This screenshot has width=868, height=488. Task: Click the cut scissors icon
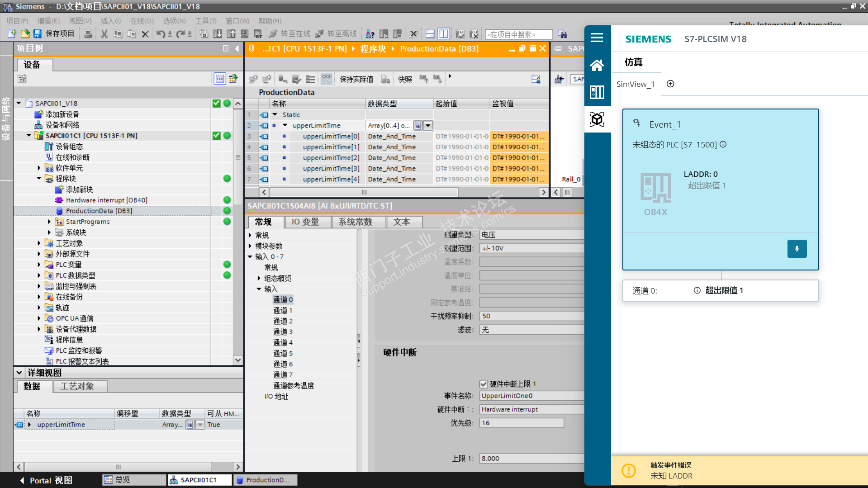click(104, 34)
